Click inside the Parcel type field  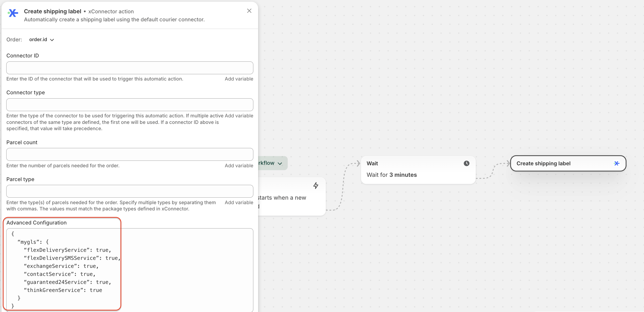tap(130, 191)
